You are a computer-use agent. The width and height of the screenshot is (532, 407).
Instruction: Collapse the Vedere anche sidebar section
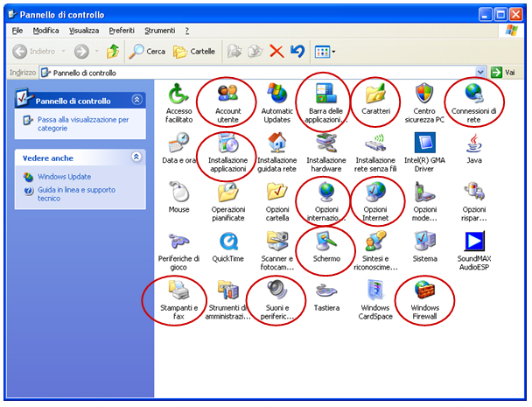pyautogui.click(x=136, y=157)
